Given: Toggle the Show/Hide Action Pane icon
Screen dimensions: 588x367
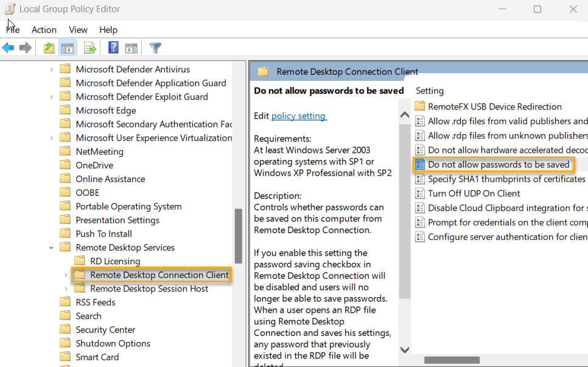Looking at the screenshot, I should 131,47.
